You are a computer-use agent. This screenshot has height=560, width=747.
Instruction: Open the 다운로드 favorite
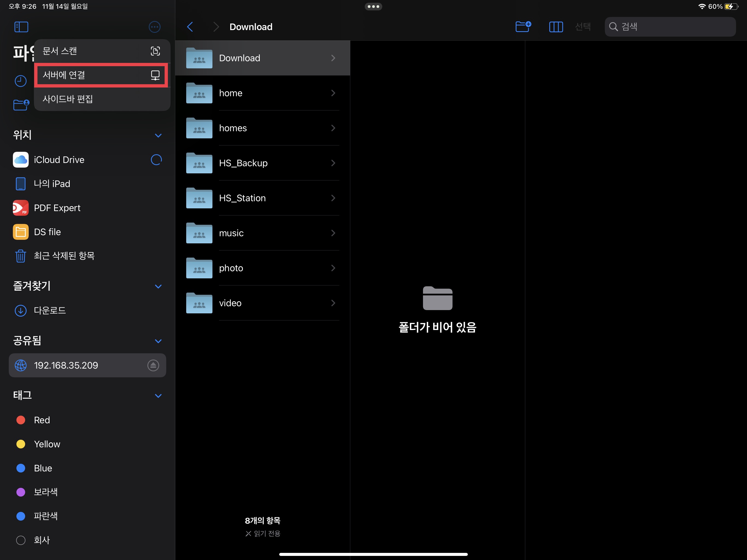tap(87, 310)
